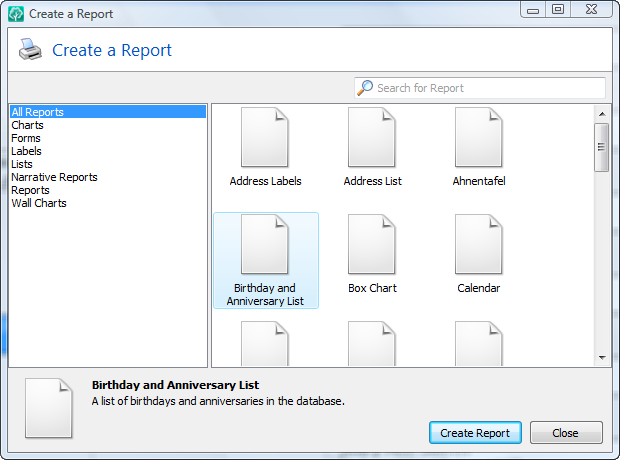Viewport: 620px width, 460px height.
Task: Click the magnifying glass search icon
Action: [x=365, y=88]
